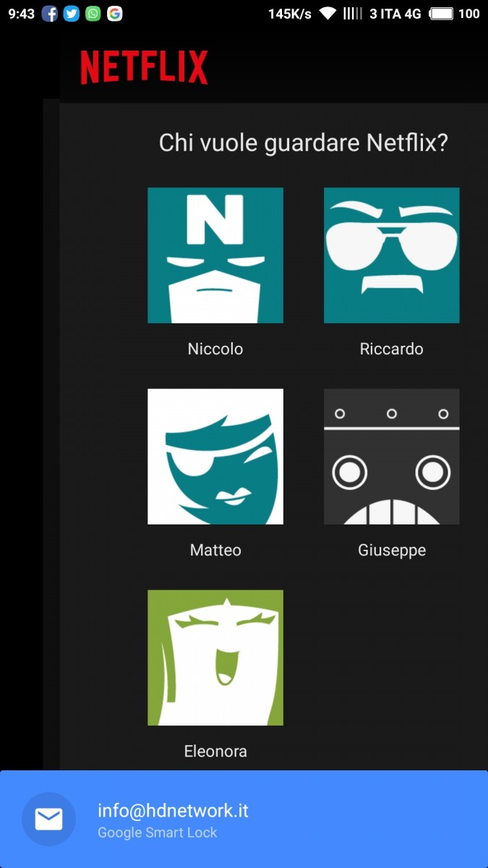Click the Netflix logo
Image resolution: width=488 pixels, height=868 pixels.
point(144,67)
